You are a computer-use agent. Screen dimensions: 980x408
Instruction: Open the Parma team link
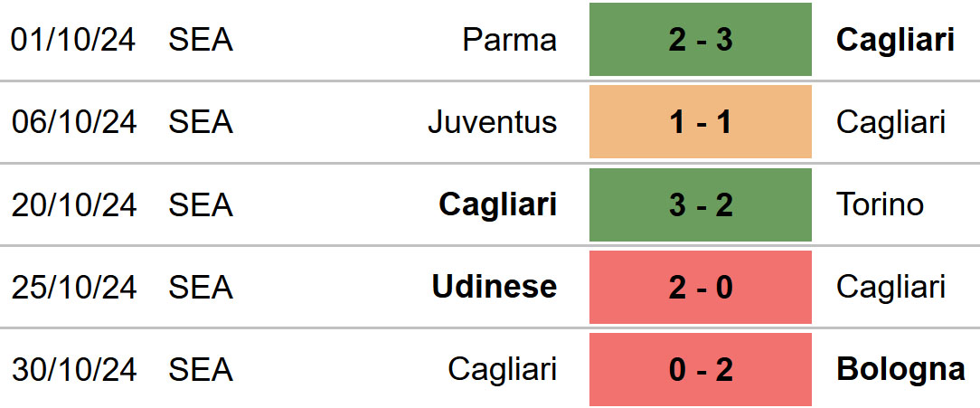click(509, 40)
